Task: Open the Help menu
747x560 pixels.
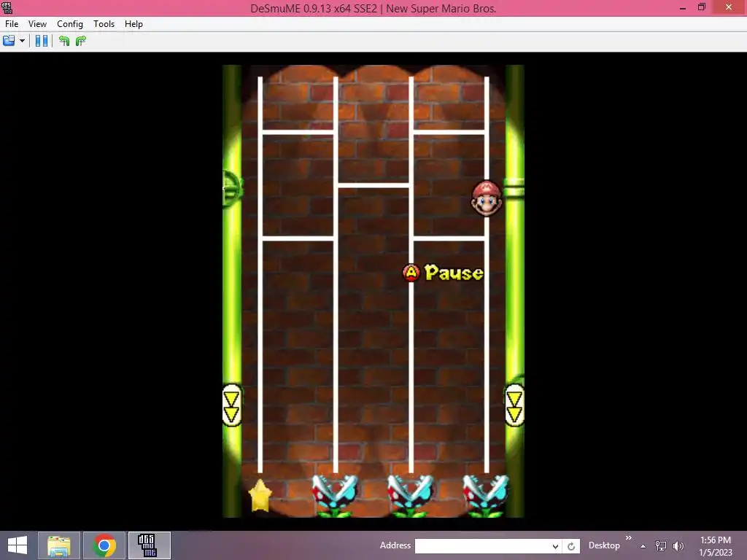Action: pyautogui.click(x=133, y=24)
